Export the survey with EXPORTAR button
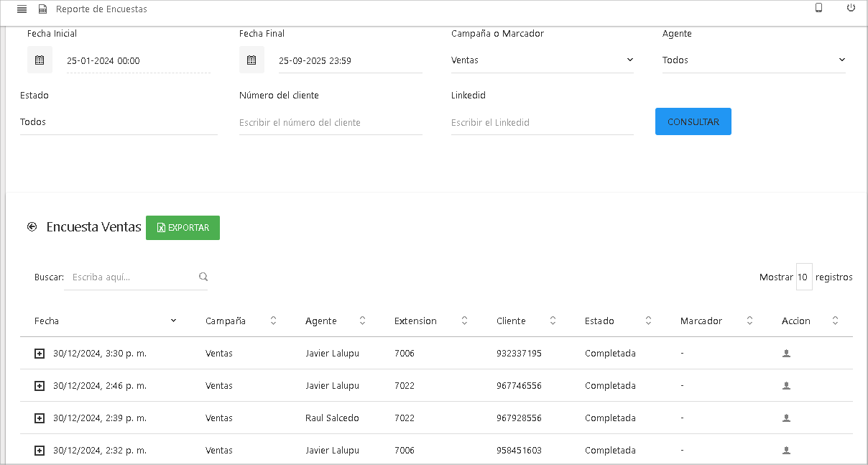 pos(183,228)
